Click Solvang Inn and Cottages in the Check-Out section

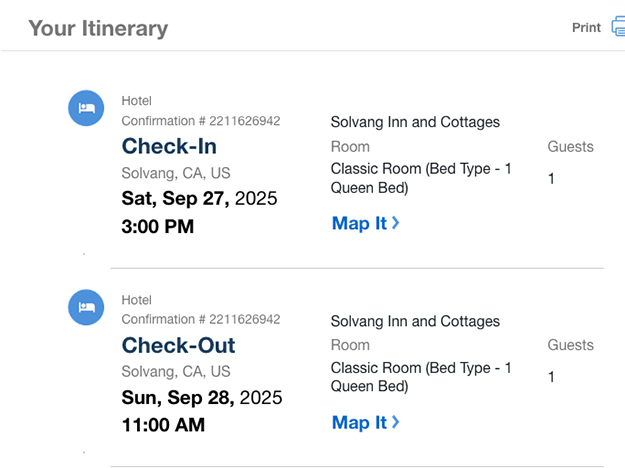click(x=415, y=321)
